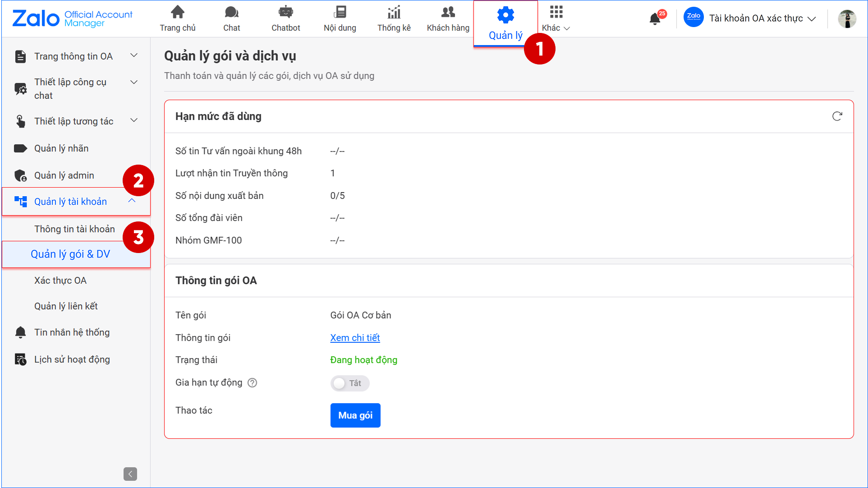The width and height of the screenshot is (868, 488).
Task: Select Xác thực OA in sidebar
Action: 60,281
